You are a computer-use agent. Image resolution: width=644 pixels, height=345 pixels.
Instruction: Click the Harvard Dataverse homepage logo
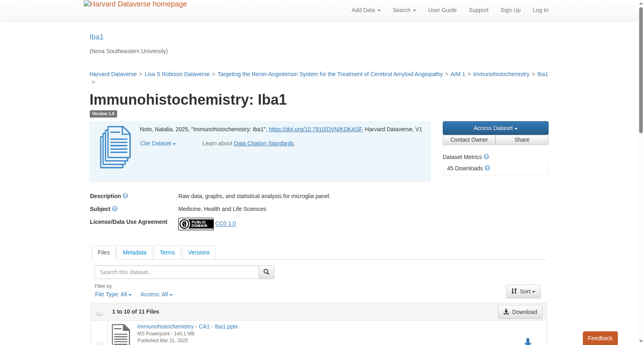pyautogui.click(x=135, y=4)
